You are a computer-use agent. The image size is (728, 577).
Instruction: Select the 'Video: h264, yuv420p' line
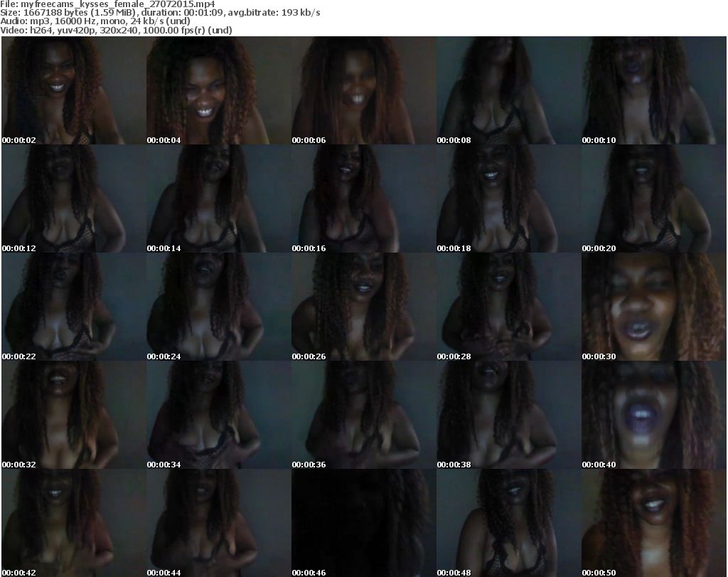(116, 30)
